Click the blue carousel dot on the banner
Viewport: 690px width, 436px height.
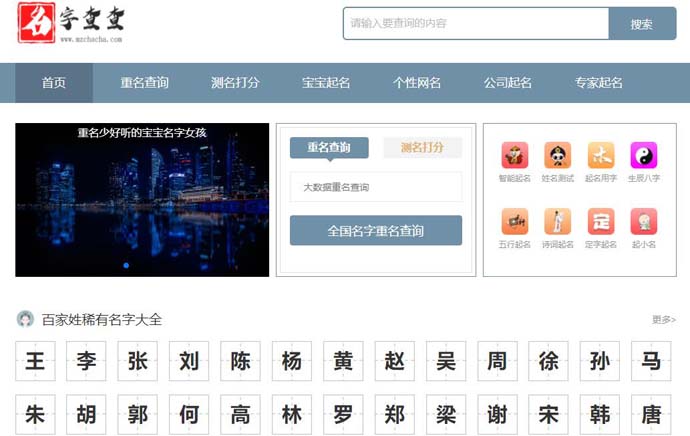[126, 265]
